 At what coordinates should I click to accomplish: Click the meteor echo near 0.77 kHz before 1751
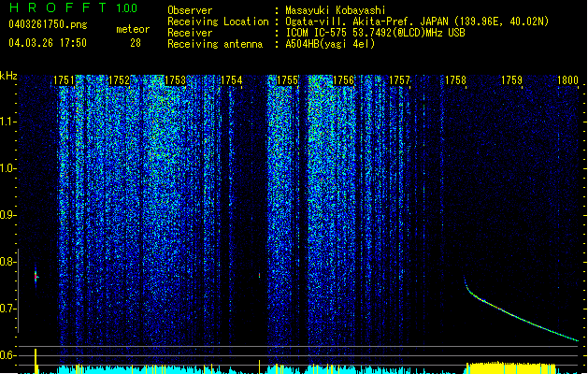(x=36, y=278)
